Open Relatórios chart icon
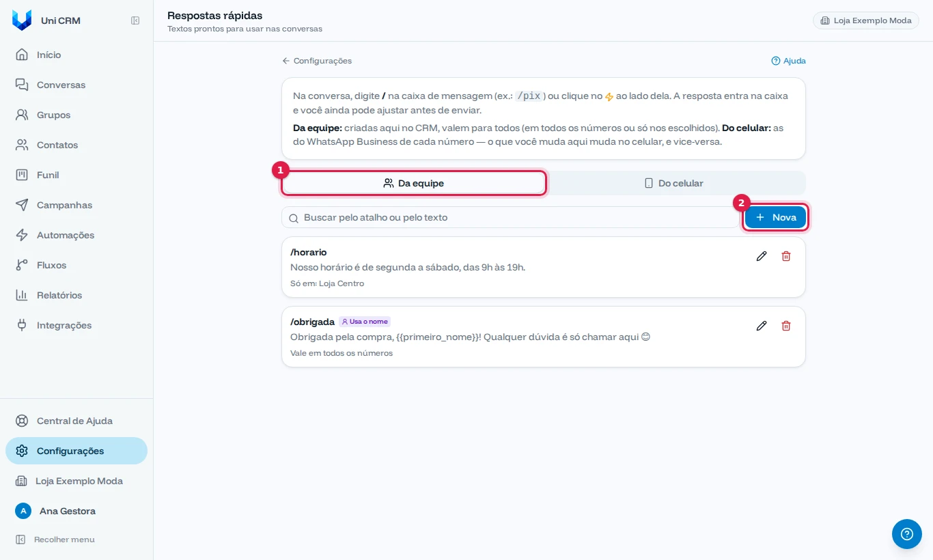The height and width of the screenshot is (560, 933). click(x=22, y=295)
